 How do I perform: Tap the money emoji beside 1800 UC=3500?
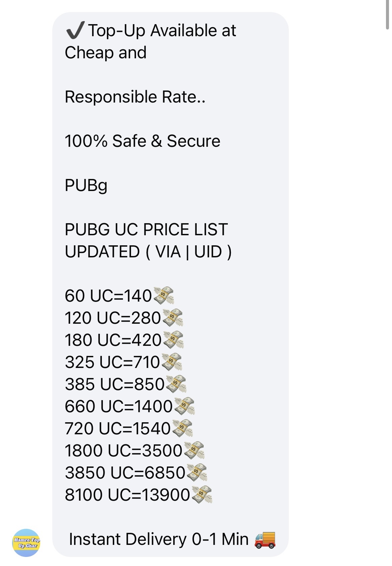pyautogui.click(x=194, y=450)
